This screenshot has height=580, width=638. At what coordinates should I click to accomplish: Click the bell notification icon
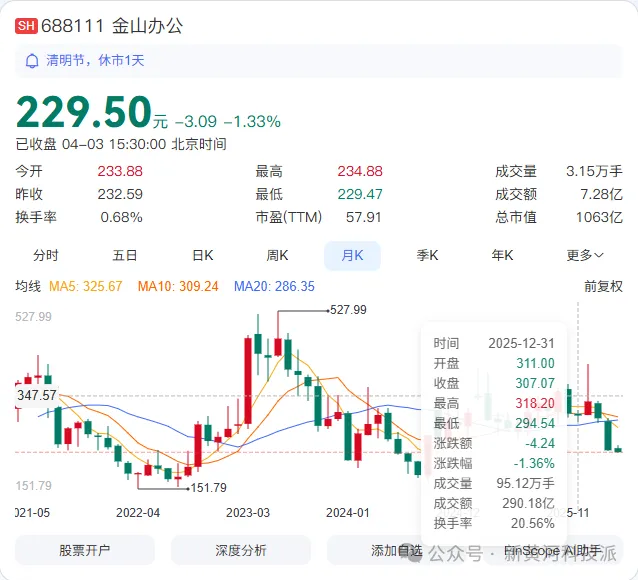32,61
